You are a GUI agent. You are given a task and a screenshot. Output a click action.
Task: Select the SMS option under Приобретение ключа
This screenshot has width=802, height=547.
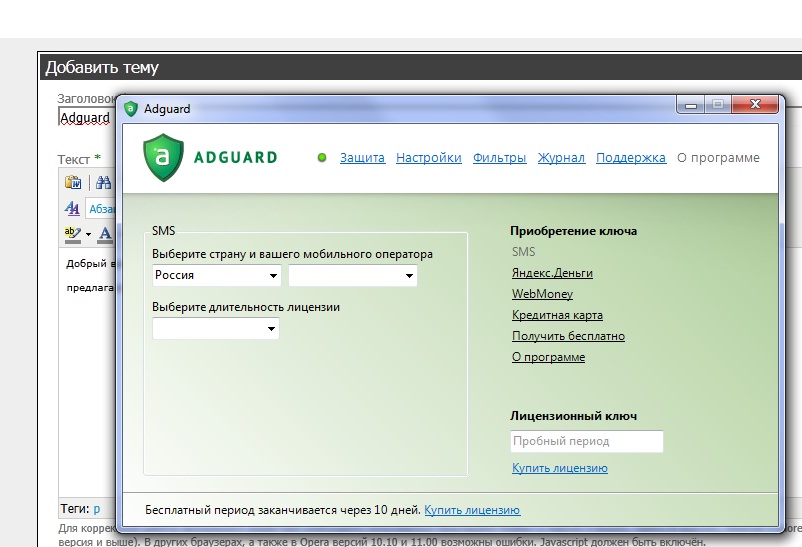click(x=523, y=252)
